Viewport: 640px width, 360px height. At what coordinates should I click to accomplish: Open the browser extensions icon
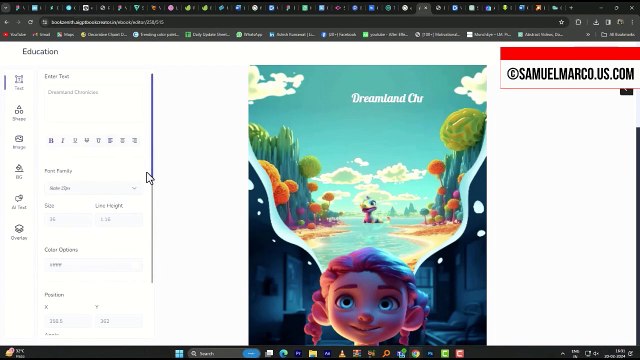(578, 22)
